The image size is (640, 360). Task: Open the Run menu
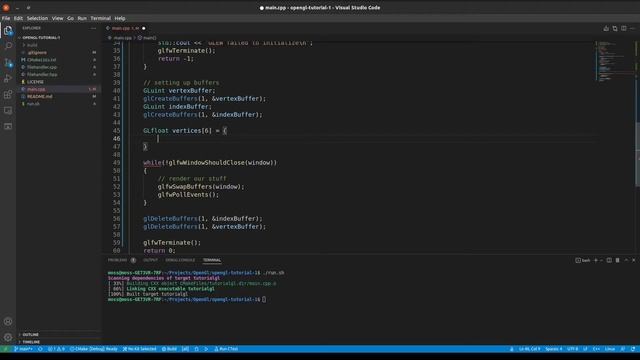82,18
